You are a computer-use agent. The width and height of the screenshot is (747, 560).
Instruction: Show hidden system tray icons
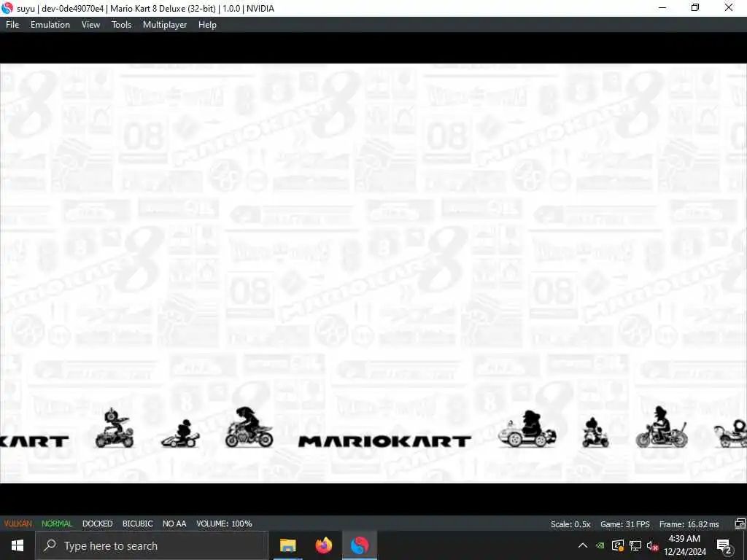[x=583, y=545]
